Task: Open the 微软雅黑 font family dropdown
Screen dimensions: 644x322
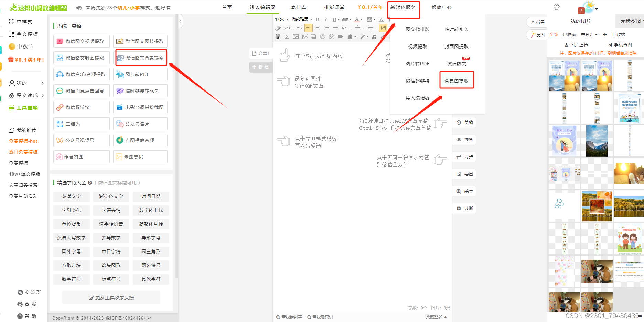Action: (x=302, y=19)
